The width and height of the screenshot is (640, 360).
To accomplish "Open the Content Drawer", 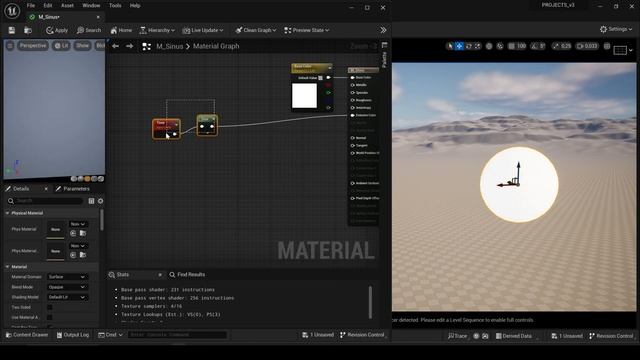I will (x=27, y=335).
